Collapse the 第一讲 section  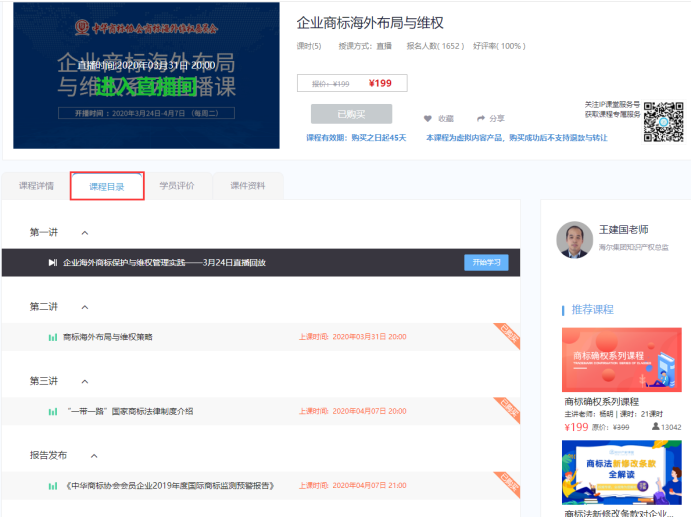[85, 232]
